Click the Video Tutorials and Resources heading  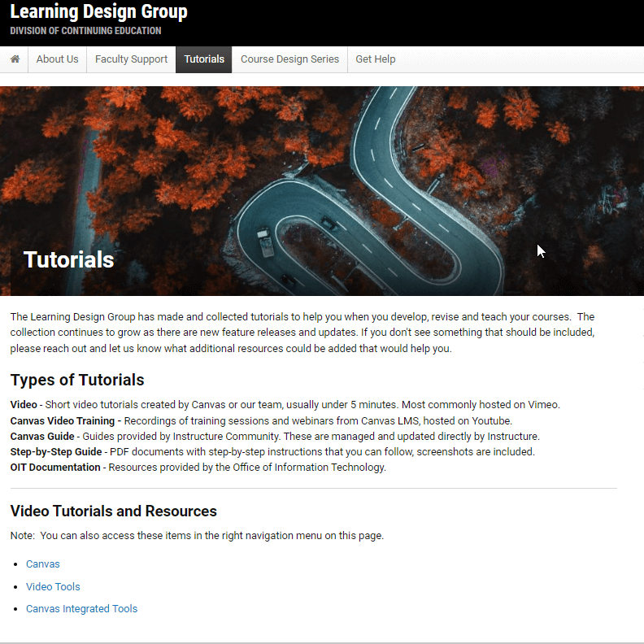[x=114, y=511]
